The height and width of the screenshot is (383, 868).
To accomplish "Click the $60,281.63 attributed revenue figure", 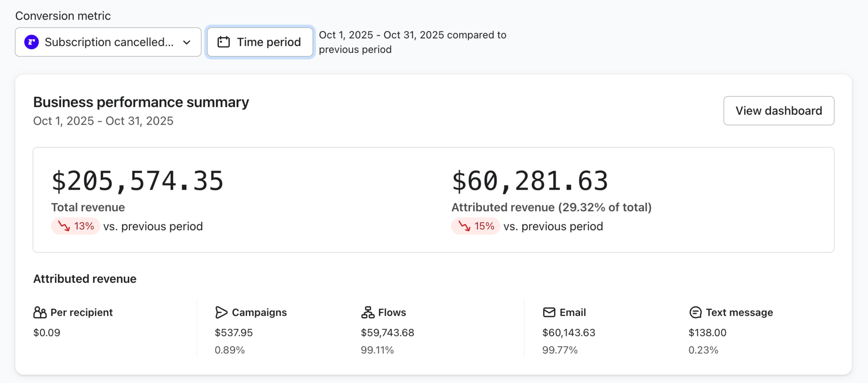I will 530,181.
